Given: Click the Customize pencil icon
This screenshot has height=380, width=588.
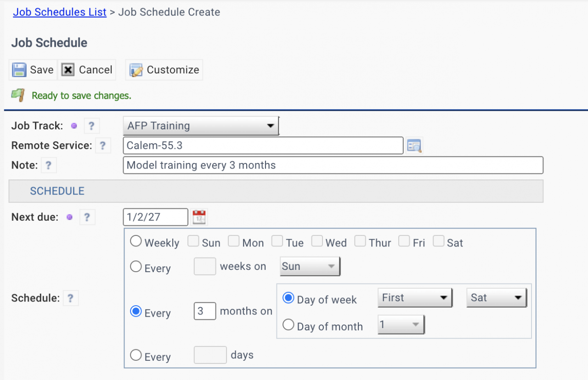Looking at the screenshot, I should (136, 70).
